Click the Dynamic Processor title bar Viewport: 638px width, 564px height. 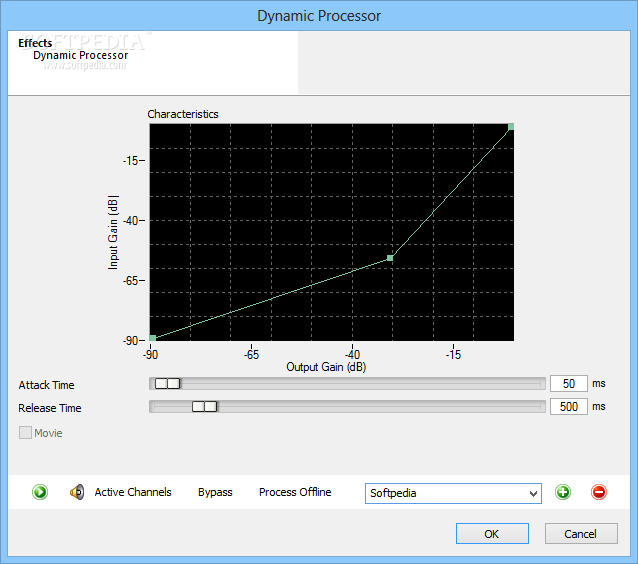pyautogui.click(x=319, y=15)
